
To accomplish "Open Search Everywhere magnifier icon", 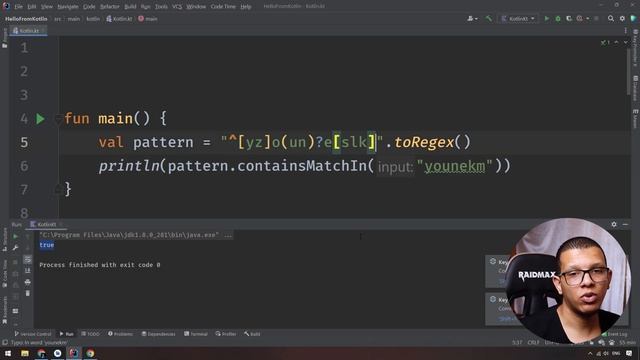I will pos(611,18).
